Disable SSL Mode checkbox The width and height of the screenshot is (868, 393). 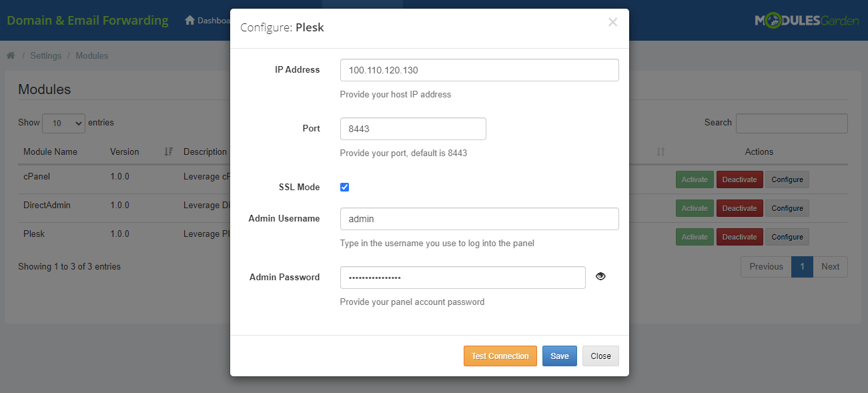344,187
